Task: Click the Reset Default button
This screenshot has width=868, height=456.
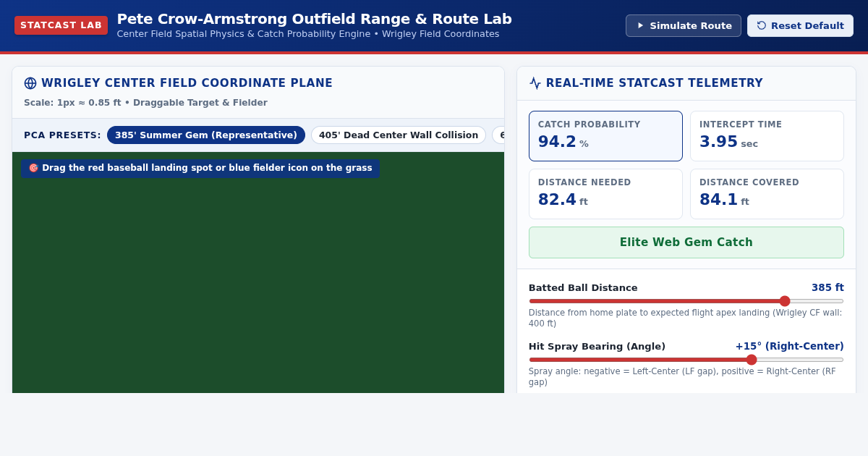Action: click(800, 25)
